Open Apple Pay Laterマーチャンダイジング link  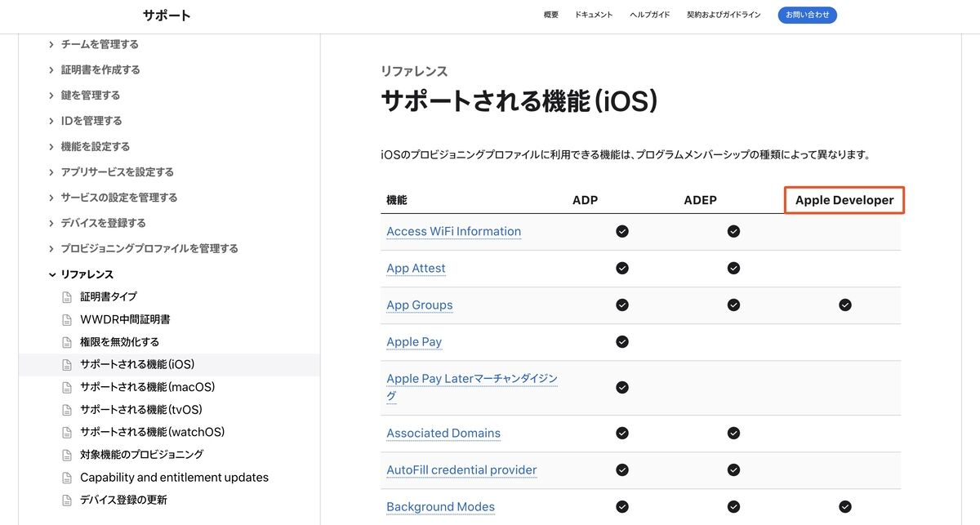[472, 387]
